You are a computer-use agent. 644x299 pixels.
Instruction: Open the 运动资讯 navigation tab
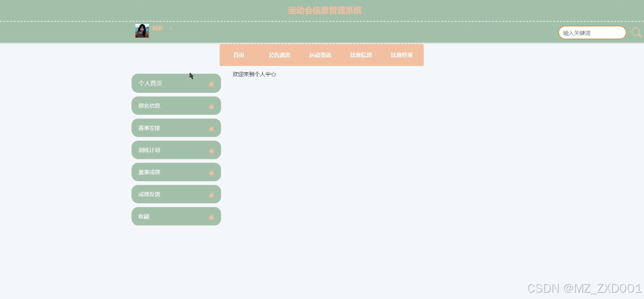(320, 55)
